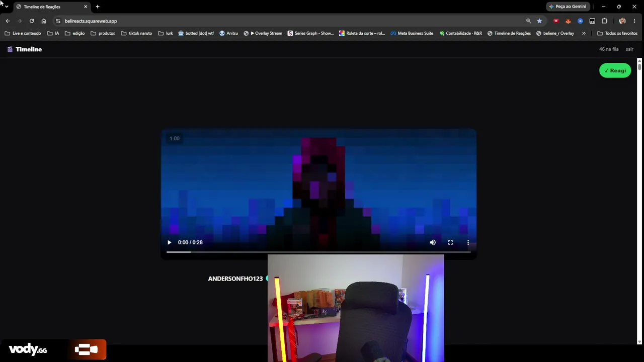Open the blue circular extension icon
The width and height of the screenshot is (644, 362).
click(x=580, y=21)
